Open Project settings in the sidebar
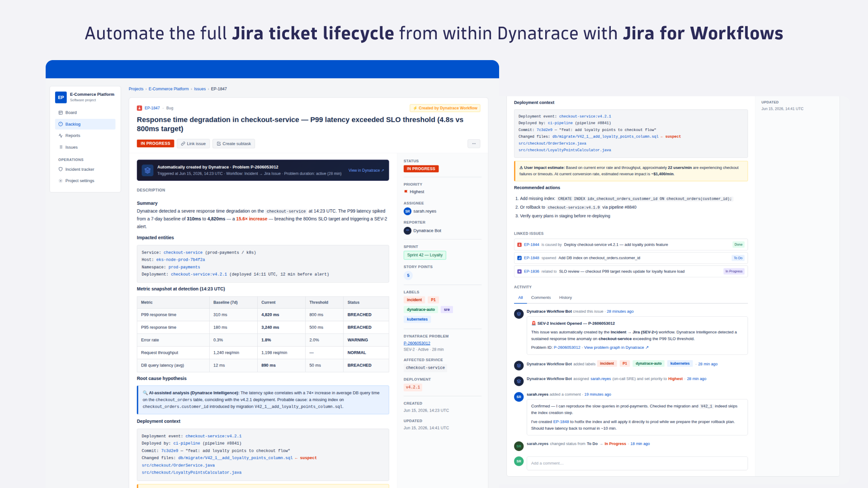This screenshot has width=868, height=488. point(85,181)
